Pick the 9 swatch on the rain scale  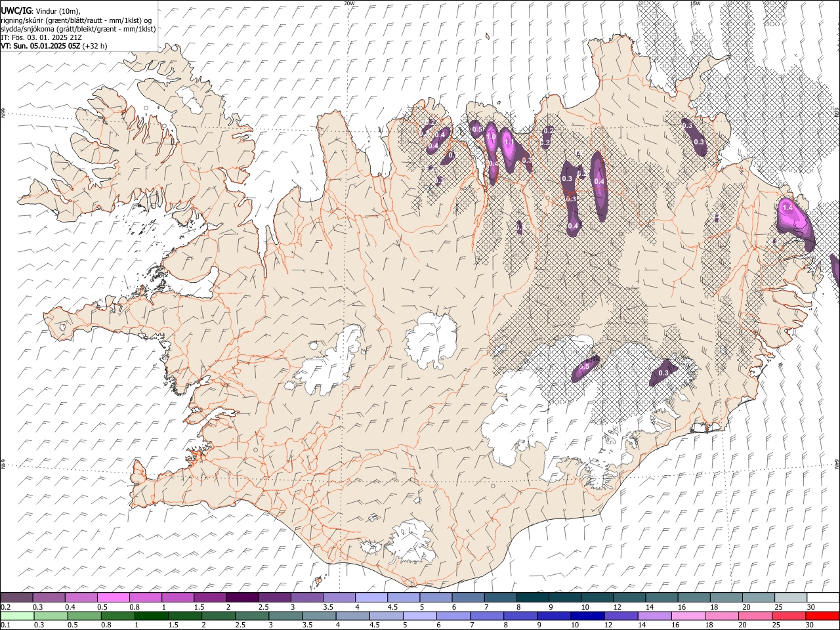(554, 616)
